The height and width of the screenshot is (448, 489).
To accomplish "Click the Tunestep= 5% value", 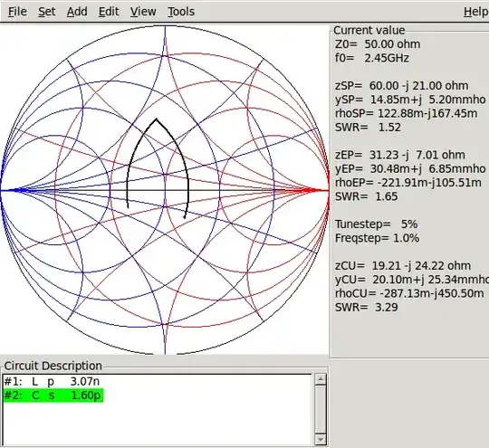I will point(377,224).
